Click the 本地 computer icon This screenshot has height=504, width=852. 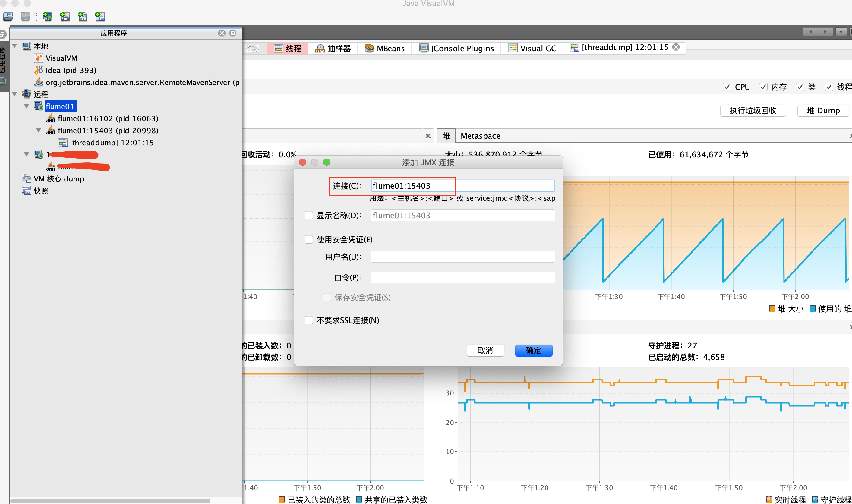[27, 46]
